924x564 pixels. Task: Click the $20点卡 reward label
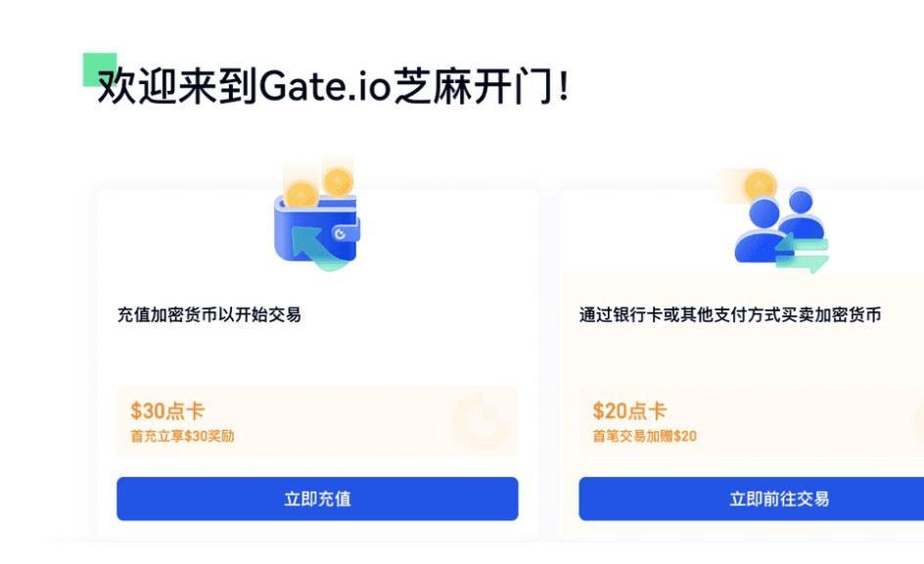629,411
